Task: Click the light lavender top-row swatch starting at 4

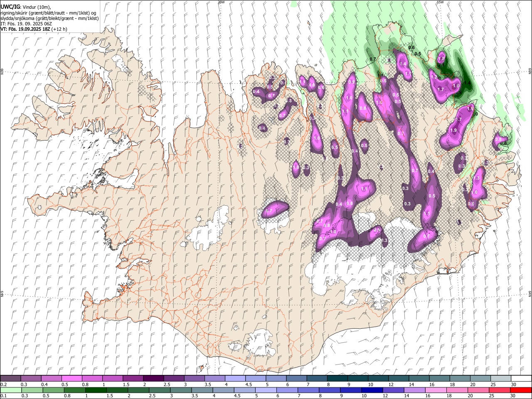Action: pyautogui.click(x=235, y=378)
